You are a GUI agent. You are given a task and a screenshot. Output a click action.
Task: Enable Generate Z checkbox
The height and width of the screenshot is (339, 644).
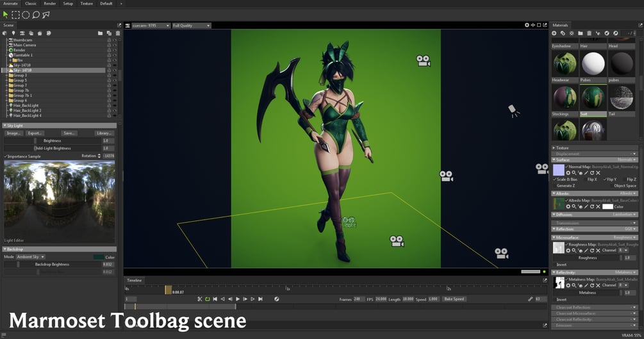[554, 186]
